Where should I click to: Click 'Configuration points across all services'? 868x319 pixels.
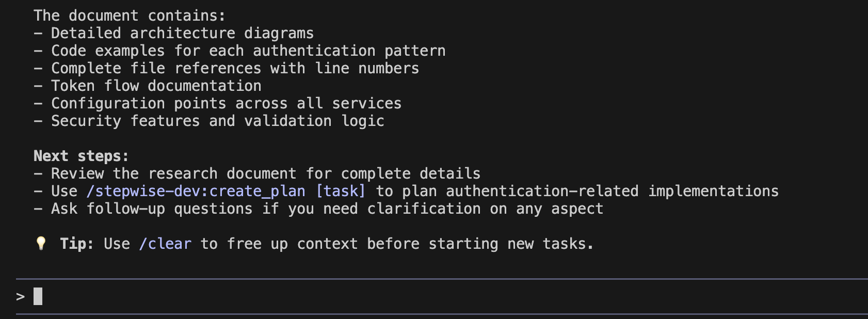coord(226,103)
